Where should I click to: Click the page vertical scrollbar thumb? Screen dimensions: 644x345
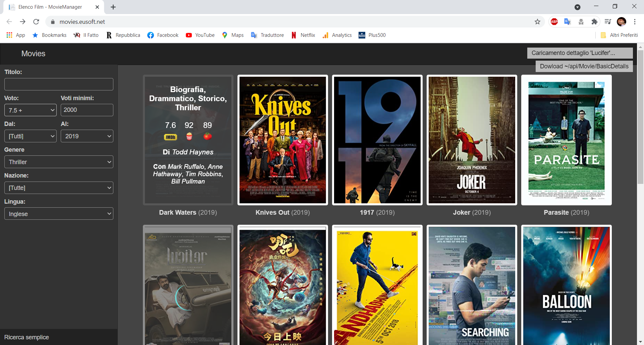point(641,117)
